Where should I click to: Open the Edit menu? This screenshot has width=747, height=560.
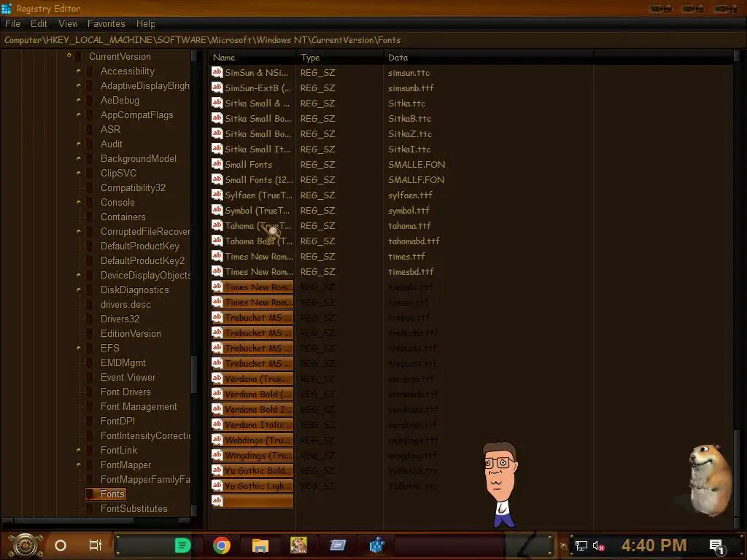click(x=39, y=24)
